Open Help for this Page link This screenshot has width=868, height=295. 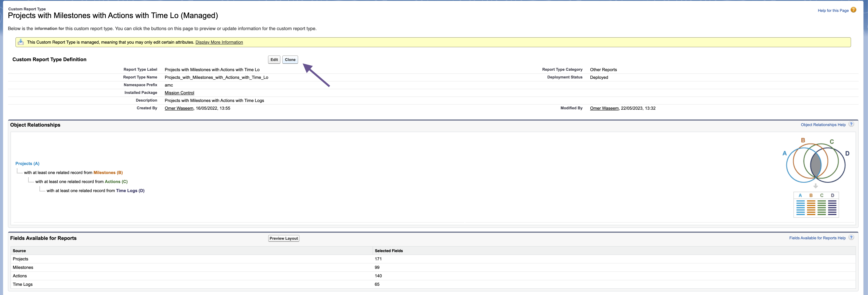[833, 10]
